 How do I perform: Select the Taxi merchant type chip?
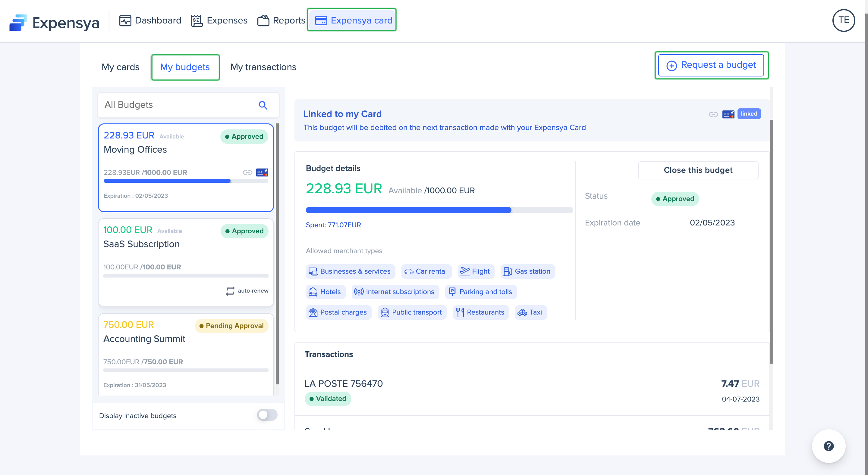(531, 312)
